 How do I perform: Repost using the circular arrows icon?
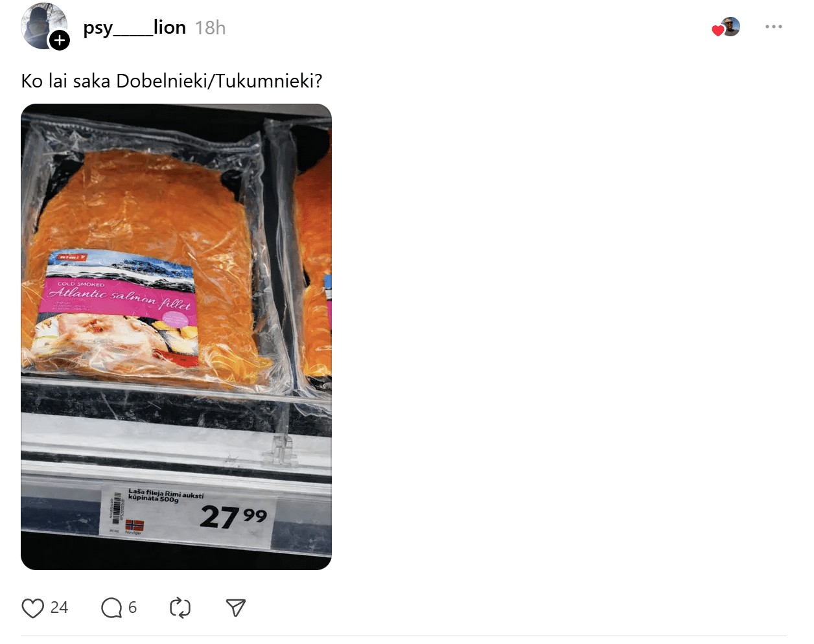pos(180,608)
